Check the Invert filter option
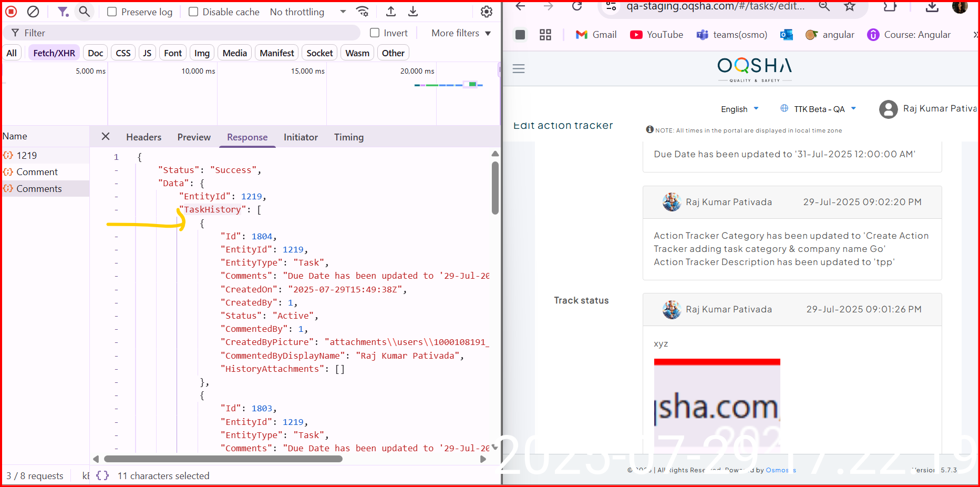 375,33
